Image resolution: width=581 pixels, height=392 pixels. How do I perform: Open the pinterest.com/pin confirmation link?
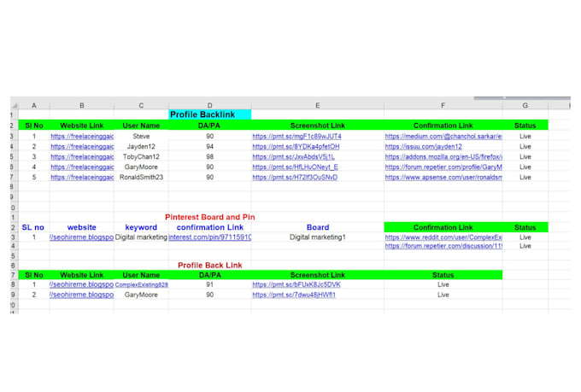click(209, 237)
